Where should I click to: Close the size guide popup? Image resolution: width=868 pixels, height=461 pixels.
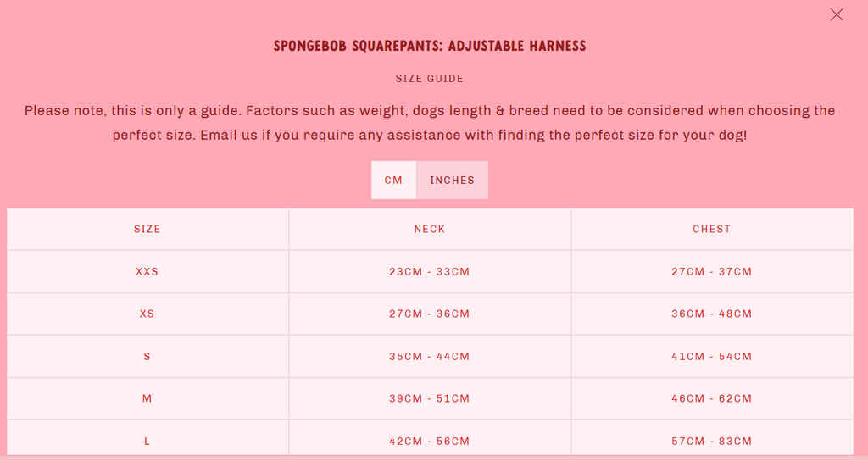click(x=837, y=15)
